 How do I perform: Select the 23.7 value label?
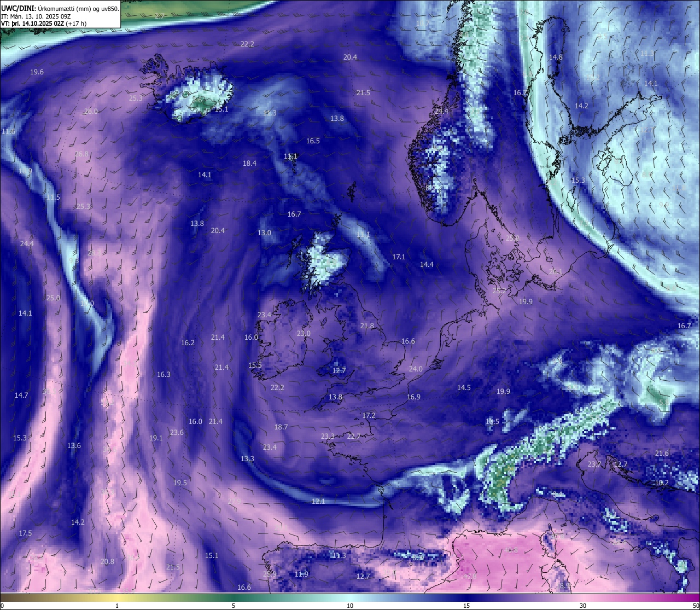click(594, 464)
